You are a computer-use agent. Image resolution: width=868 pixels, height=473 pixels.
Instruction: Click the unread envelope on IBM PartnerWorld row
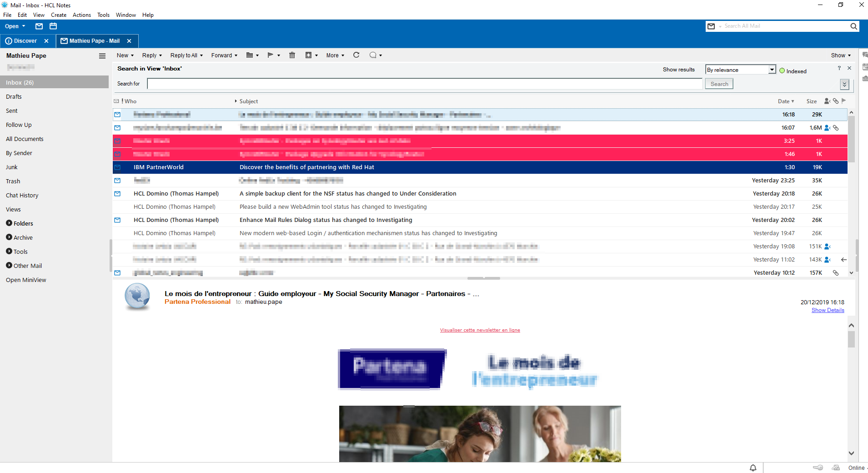tap(117, 167)
